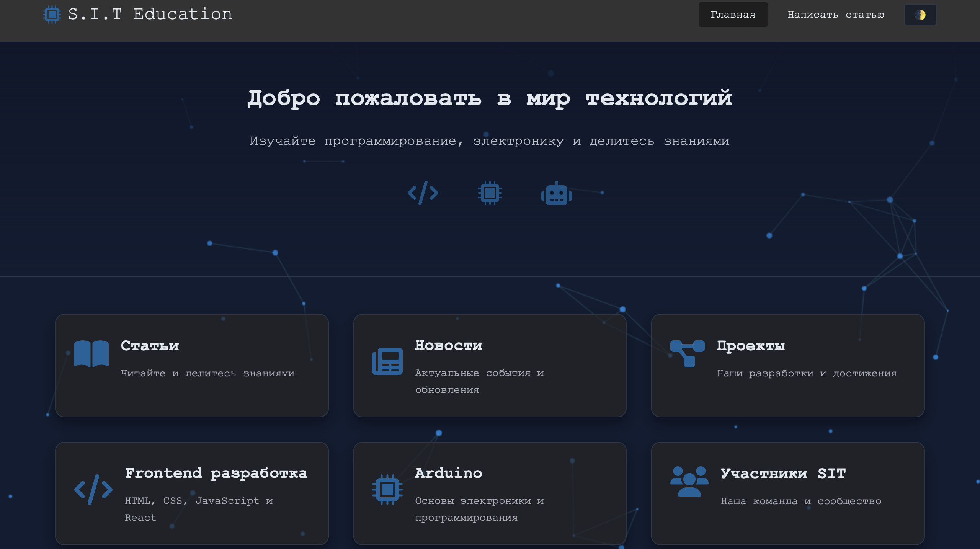Click the text 'Читайте и делитесь знаниями'
This screenshot has width=980, height=549.
pos(208,373)
